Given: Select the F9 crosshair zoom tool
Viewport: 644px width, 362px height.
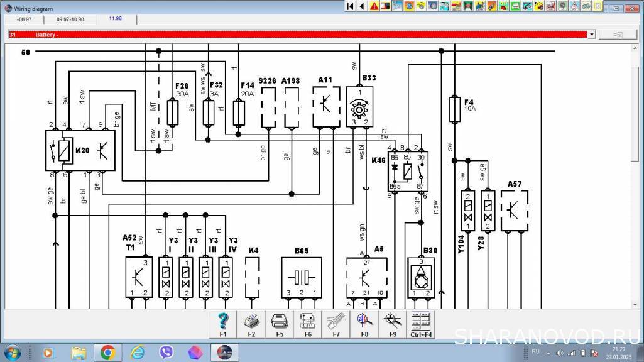Looking at the screenshot, I should point(393,324).
